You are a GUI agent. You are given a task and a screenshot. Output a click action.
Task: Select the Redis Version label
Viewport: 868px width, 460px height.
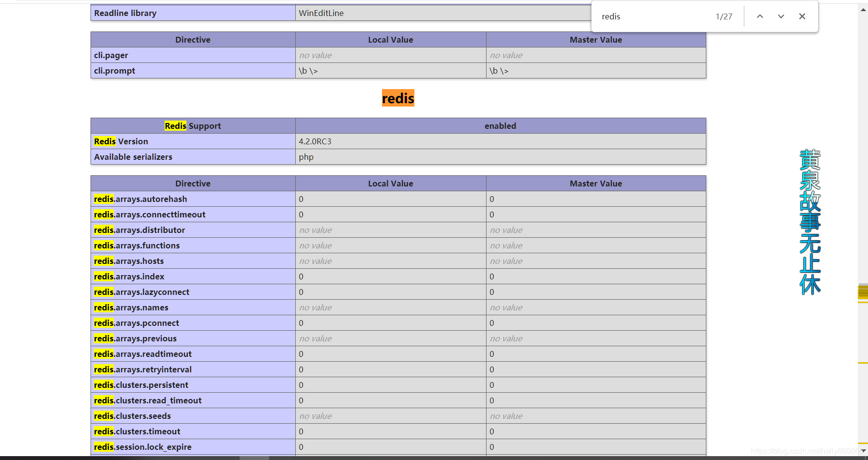coord(121,141)
